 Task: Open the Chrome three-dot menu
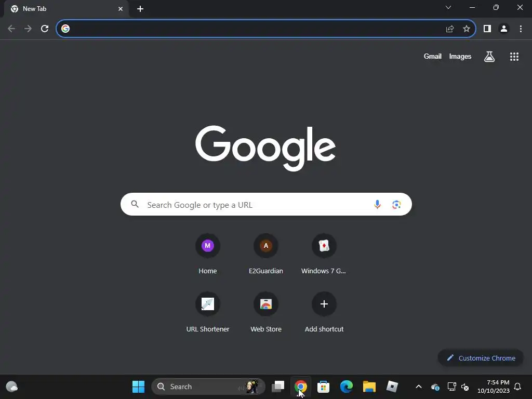521,29
